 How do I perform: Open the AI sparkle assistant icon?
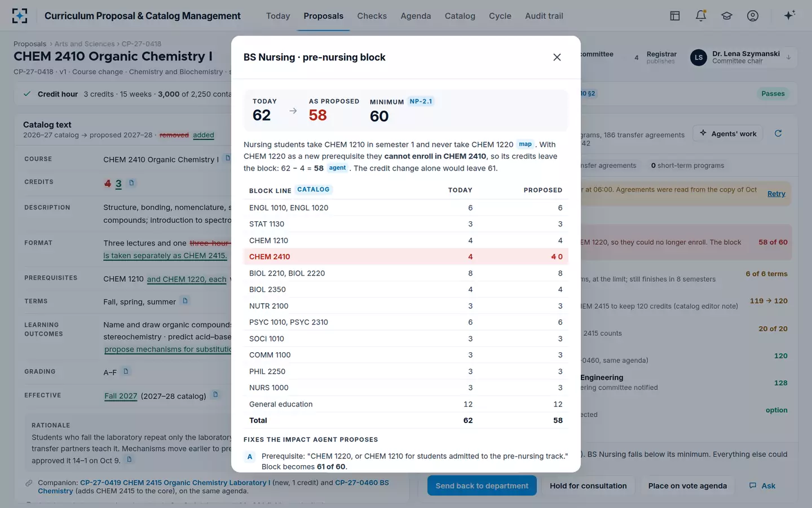[789, 15]
